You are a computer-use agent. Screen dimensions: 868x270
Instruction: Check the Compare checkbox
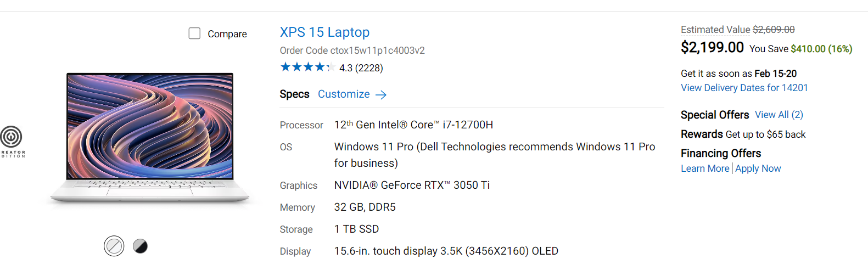[194, 33]
